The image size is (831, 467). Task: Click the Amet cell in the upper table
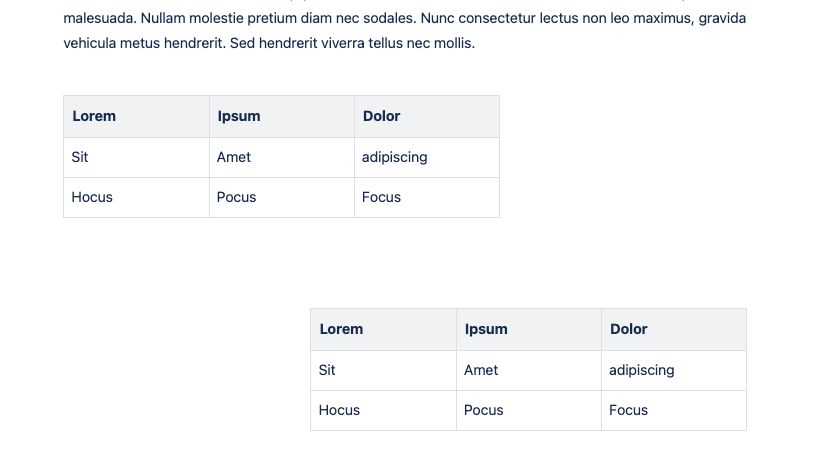(x=234, y=157)
